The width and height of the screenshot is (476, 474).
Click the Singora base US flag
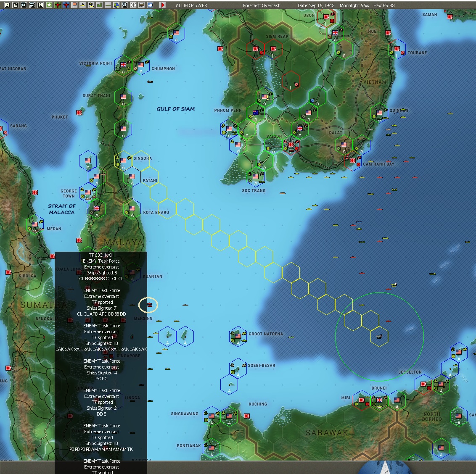pos(123,161)
